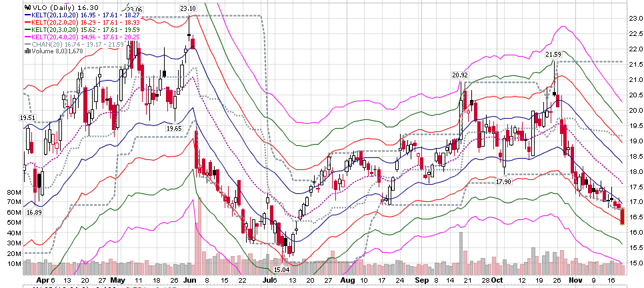Click the Jun label on date axis
Image resolution: width=644 pixels, height=288 pixels.
tap(189, 280)
